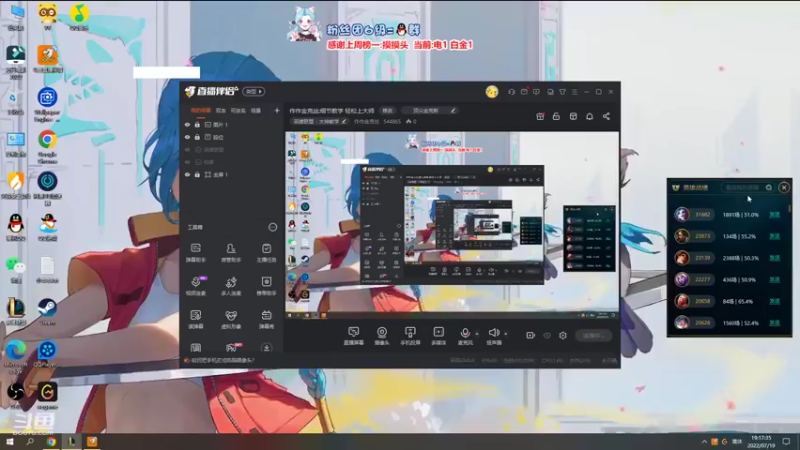The height and width of the screenshot is (450, 800).
Task: Open the mail icon with red dot
Action: (524, 92)
